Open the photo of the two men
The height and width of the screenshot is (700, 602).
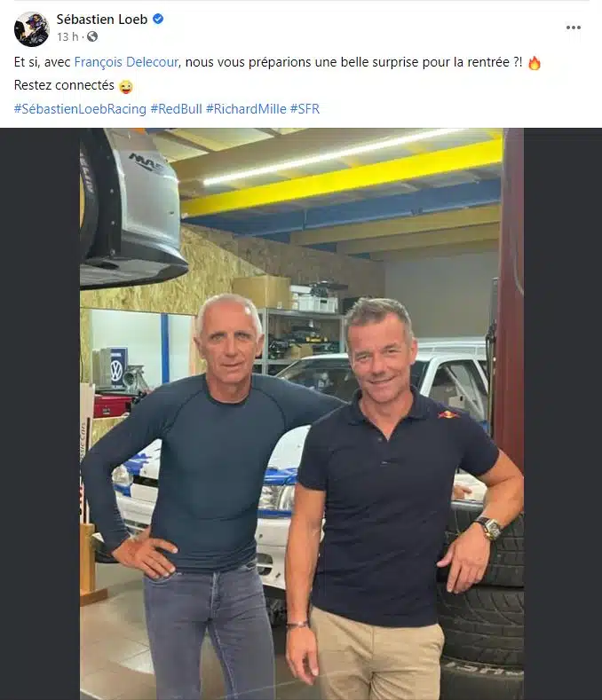[302, 413]
